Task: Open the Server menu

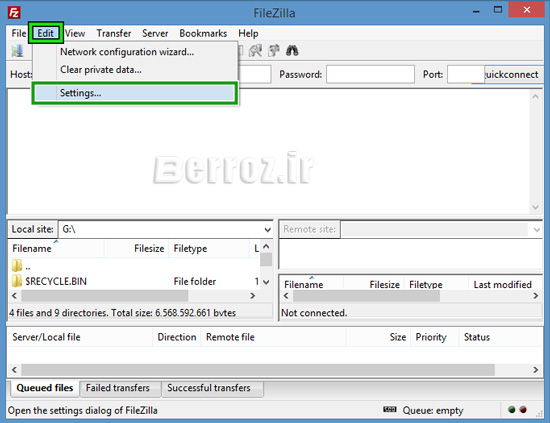Action: click(155, 33)
